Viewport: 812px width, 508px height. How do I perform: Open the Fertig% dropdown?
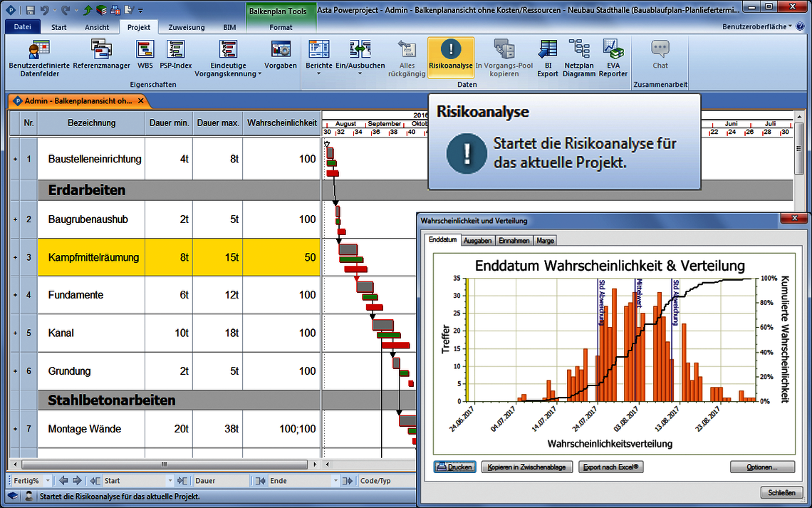[x=47, y=480]
